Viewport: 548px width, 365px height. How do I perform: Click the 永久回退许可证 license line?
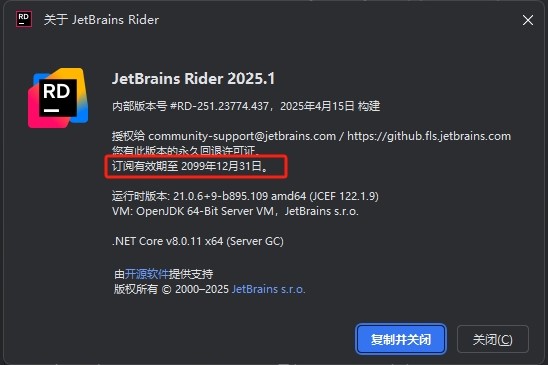pos(186,151)
